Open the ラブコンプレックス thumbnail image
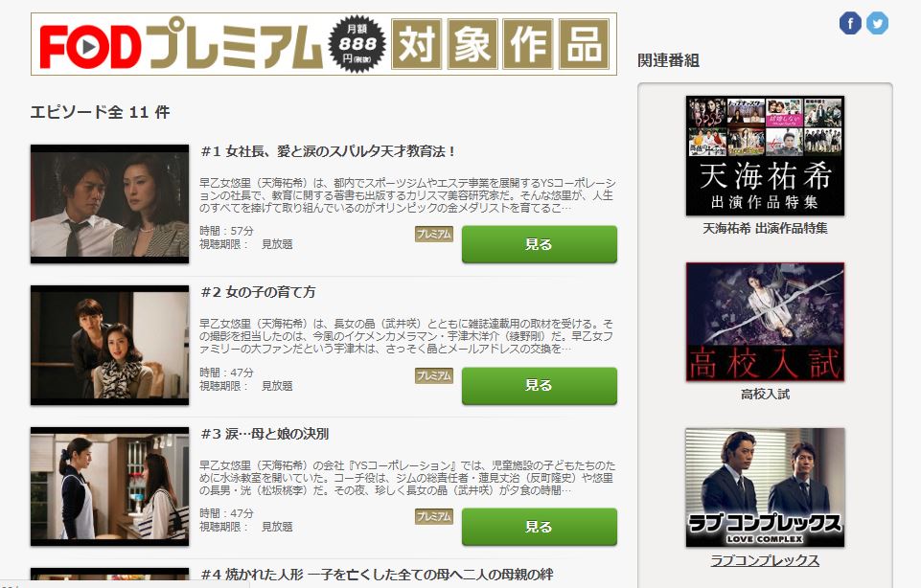Screen dimensions: 921x588 [765, 487]
